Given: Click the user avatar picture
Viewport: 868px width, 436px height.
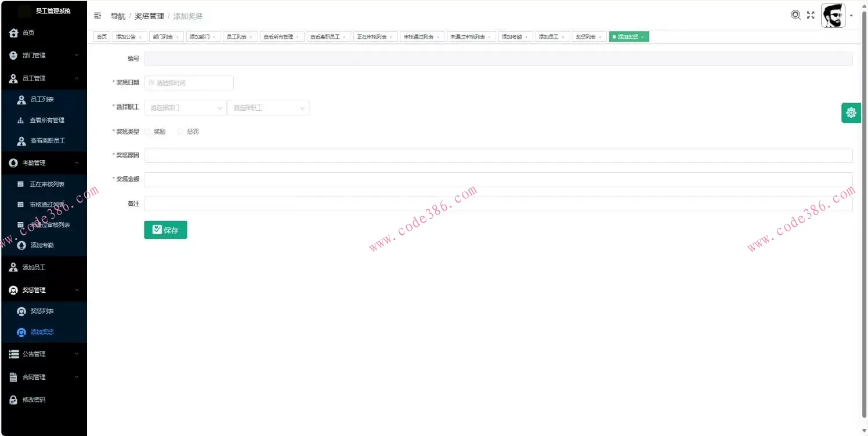Looking at the screenshot, I should click(833, 16).
